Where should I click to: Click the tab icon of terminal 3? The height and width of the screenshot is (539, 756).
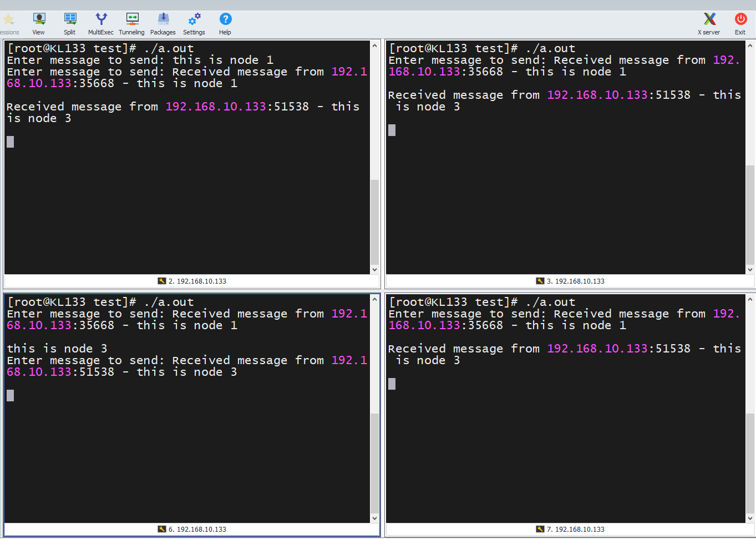click(540, 281)
